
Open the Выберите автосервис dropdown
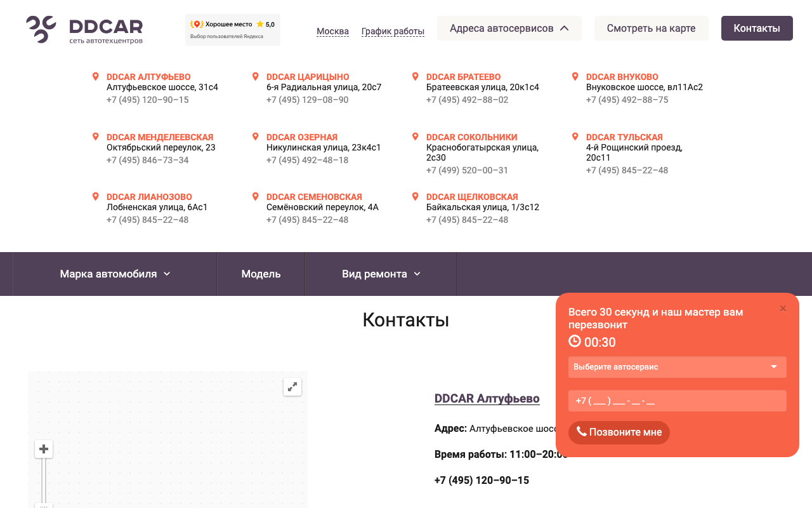(x=678, y=367)
